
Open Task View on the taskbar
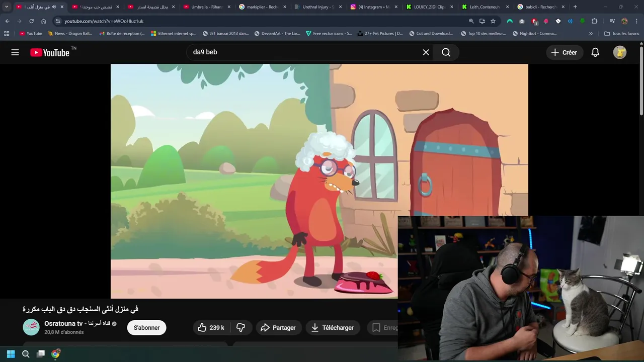coord(41,354)
